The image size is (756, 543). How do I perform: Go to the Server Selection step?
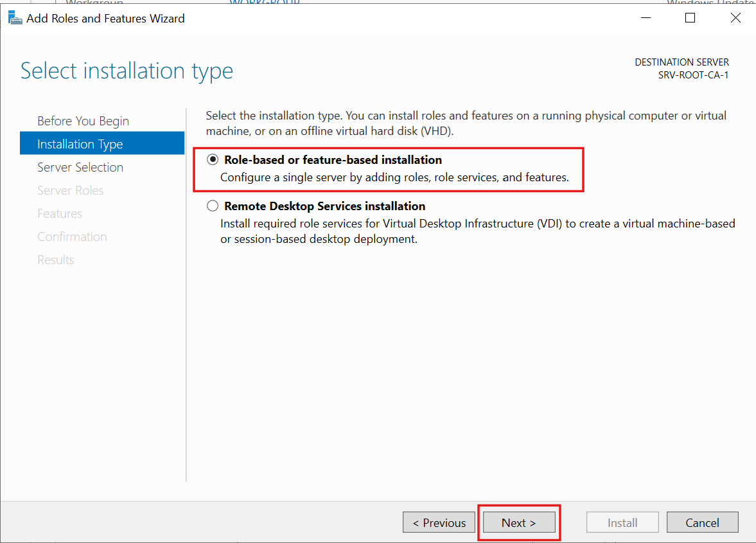(80, 166)
